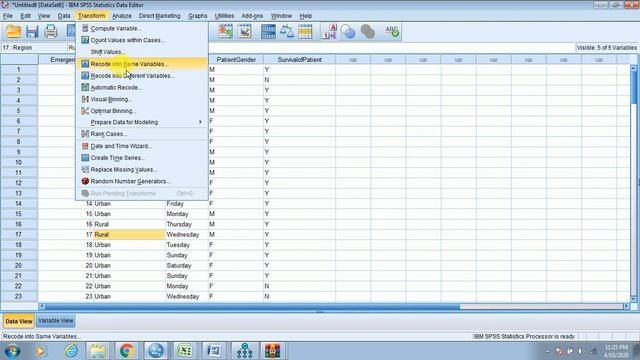This screenshot has width=640, height=360.
Task: Select Recode into Same Variables
Action: click(142, 64)
